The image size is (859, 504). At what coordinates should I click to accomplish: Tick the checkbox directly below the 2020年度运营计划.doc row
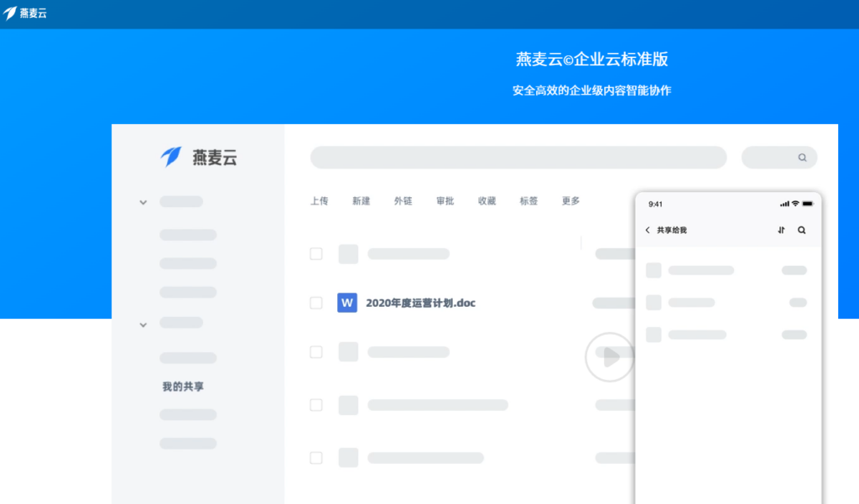(316, 351)
